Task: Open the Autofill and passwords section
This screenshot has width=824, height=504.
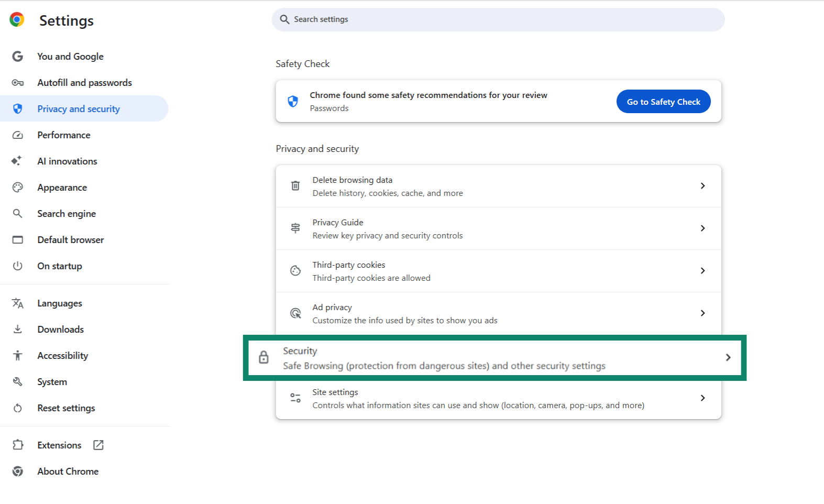Action: click(84, 83)
